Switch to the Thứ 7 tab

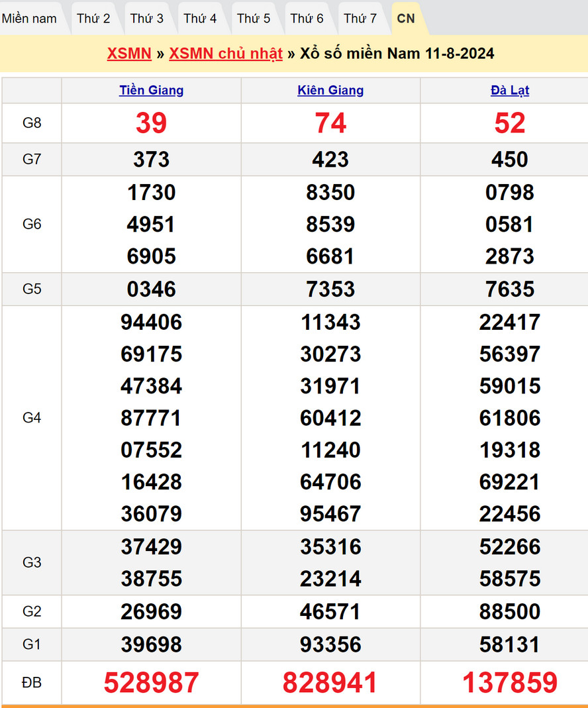(360, 19)
